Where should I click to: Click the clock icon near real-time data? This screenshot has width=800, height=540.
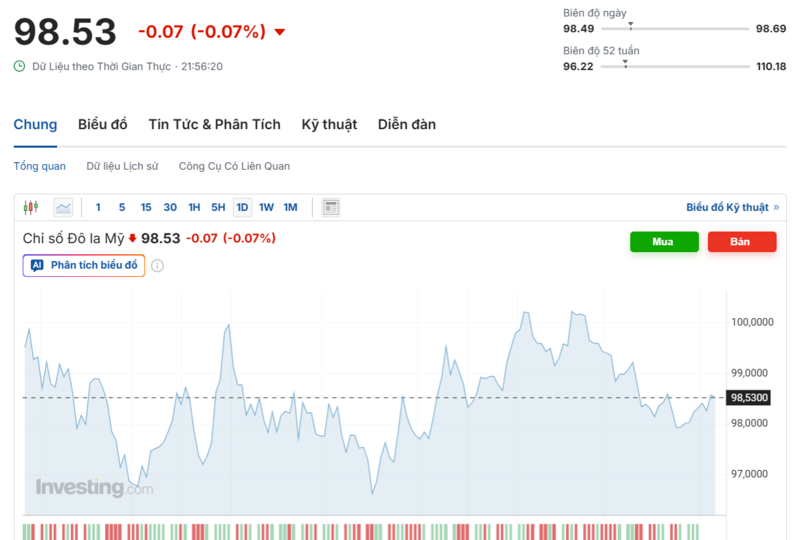(x=19, y=66)
